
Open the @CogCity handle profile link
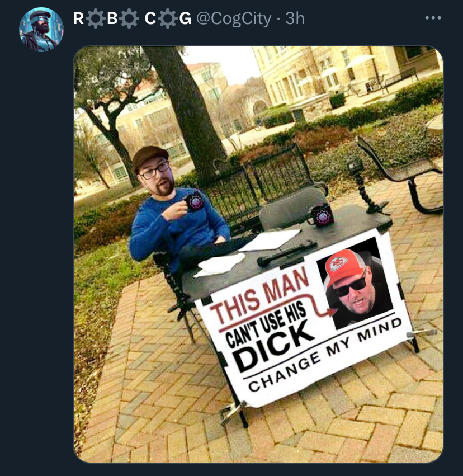click(234, 18)
